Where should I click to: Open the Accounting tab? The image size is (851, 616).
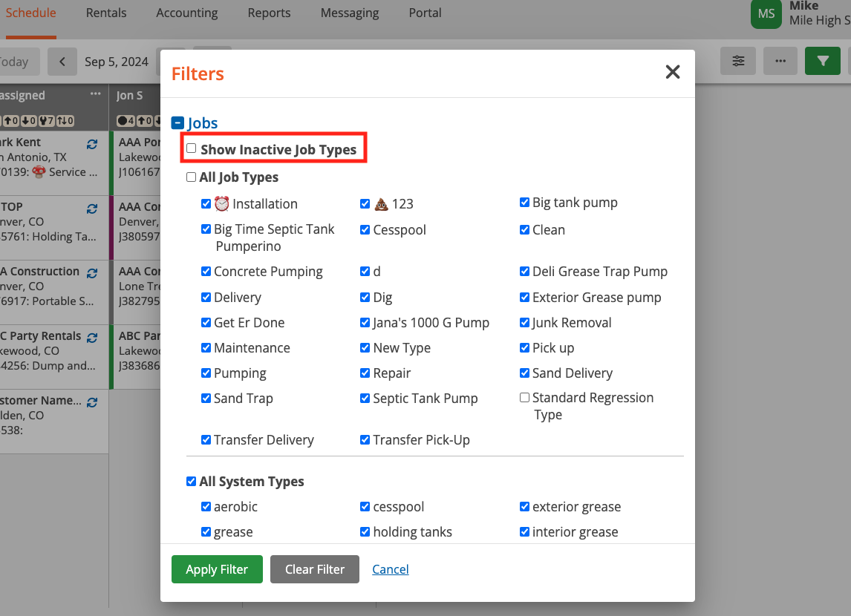click(186, 13)
